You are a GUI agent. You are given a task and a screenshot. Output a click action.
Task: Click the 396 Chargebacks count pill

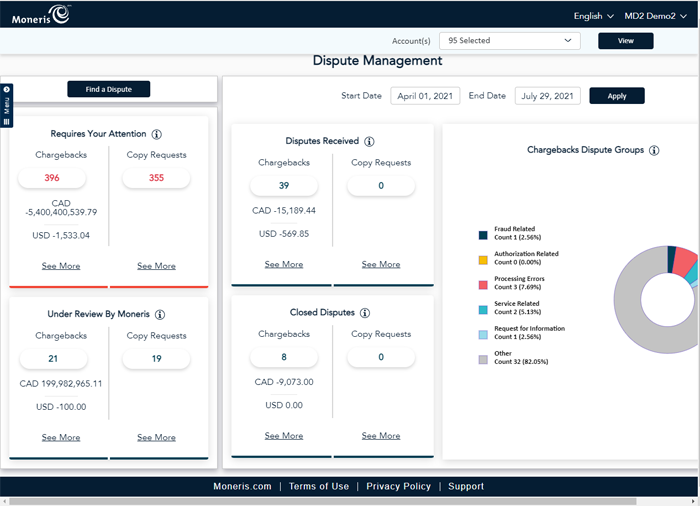click(52, 178)
